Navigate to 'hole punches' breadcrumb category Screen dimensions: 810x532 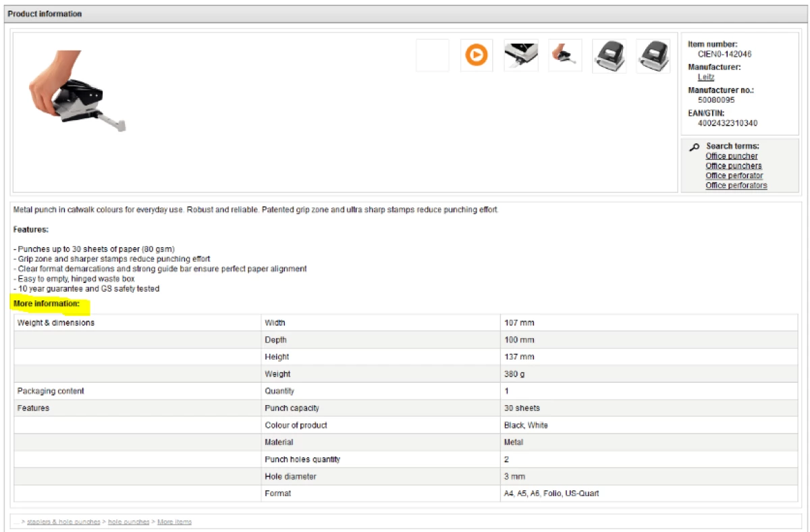coord(128,522)
